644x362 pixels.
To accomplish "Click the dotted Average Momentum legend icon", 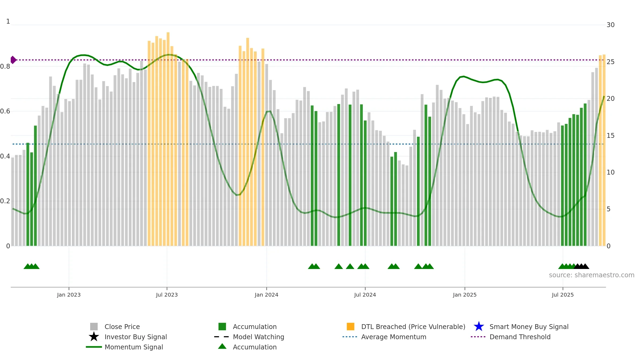I will (350, 337).
